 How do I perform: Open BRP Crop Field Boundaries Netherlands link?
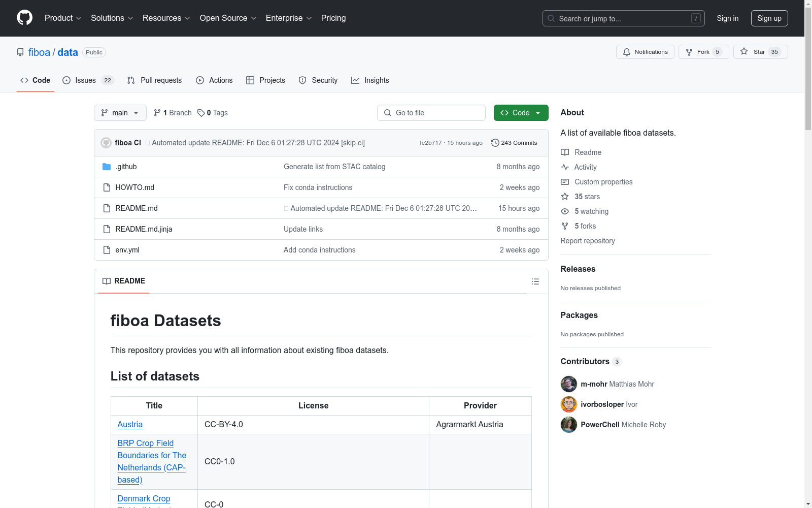[x=152, y=462]
